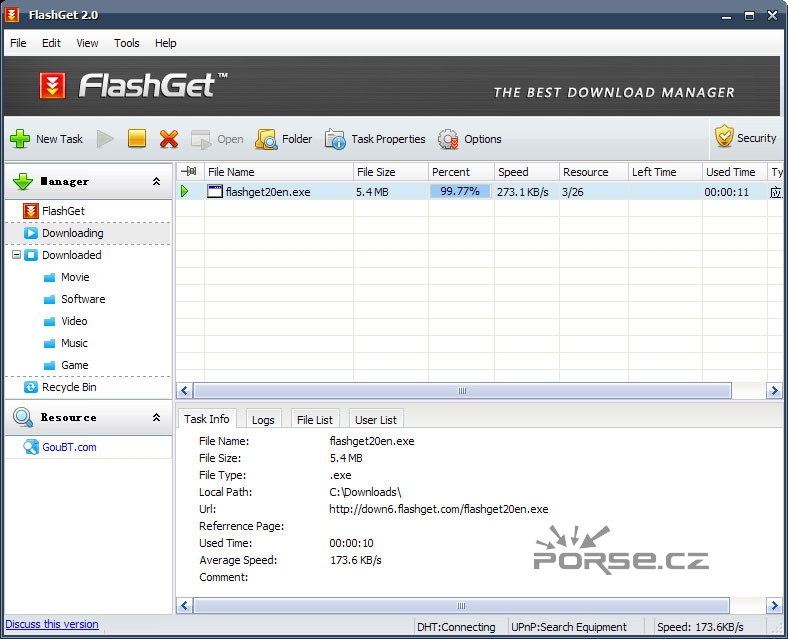Viewport: 788px width, 639px height.
Task: Open the File menu
Action: 18,43
